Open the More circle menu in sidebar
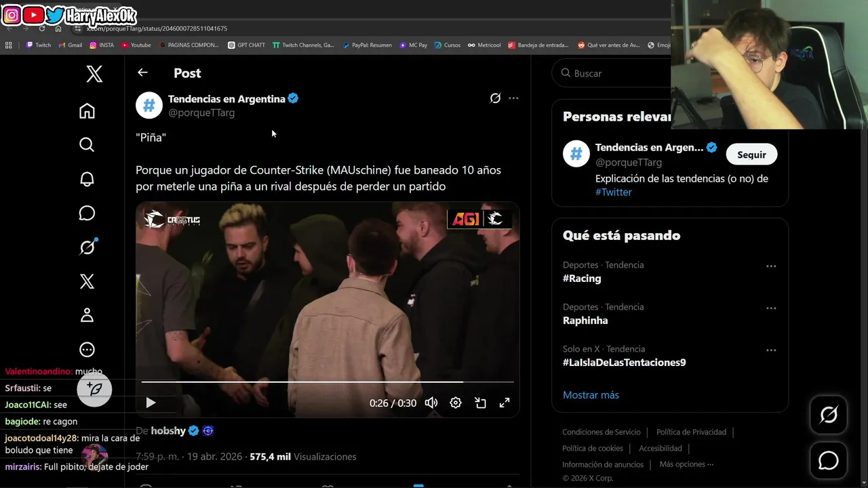Screen dimensions: 868x488 tap(87, 350)
